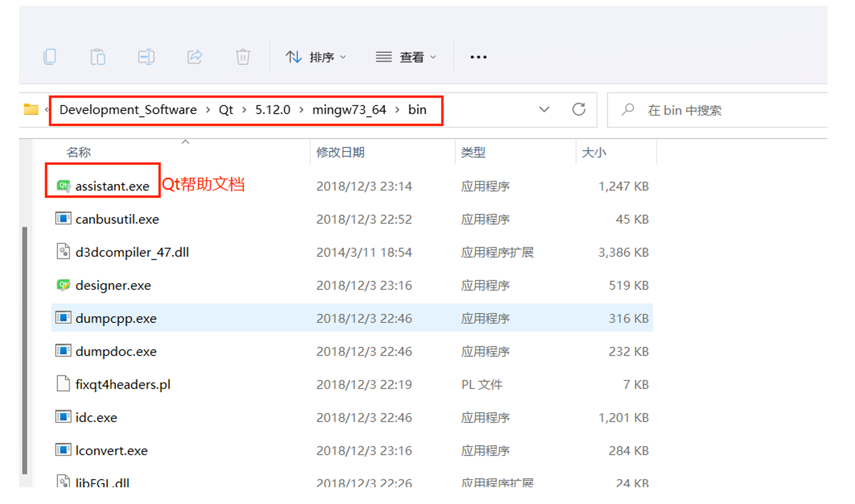Viewport: 855px width, 504px height.
Task: Click the Paste toolbar icon
Action: coord(98,57)
